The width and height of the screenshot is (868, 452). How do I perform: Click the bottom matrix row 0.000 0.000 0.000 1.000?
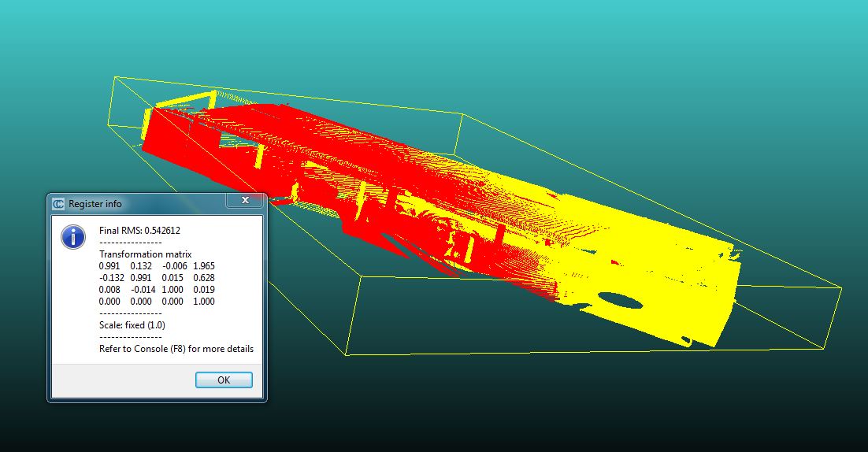157,302
